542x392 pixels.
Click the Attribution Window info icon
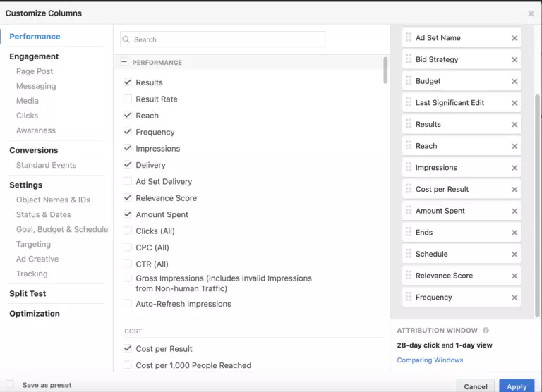point(486,330)
